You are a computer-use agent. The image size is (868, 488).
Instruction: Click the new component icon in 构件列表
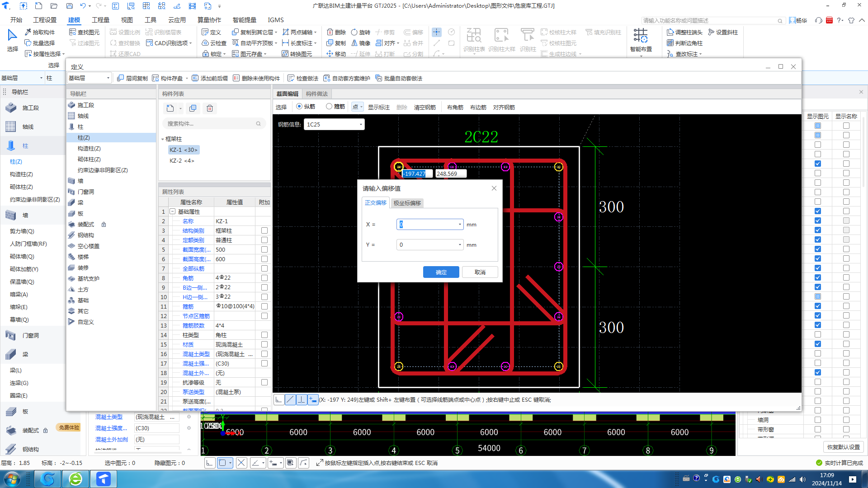(170, 108)
